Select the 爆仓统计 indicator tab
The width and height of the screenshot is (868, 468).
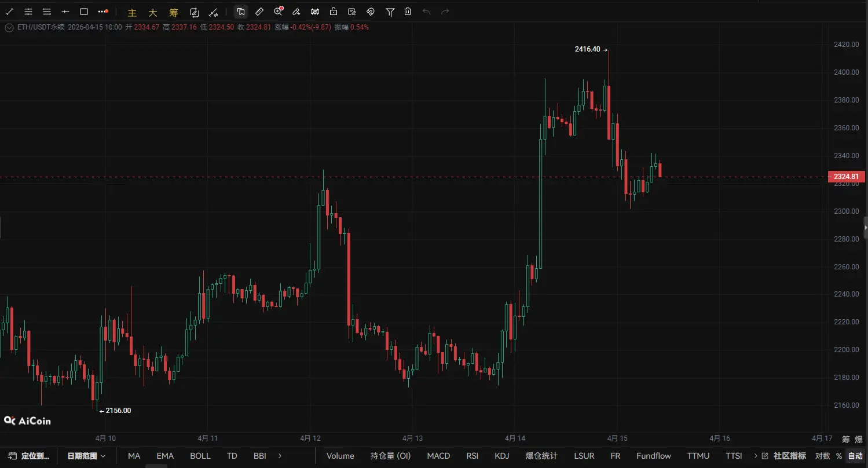(x=541, y=456)
